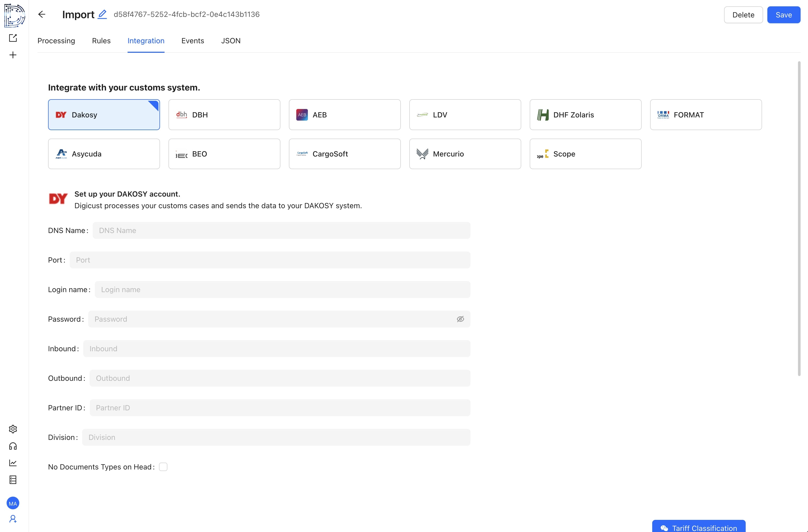Click the plus icon in sidebar
The height and width of the screenshot is (532, 808).
coord(13,55)
